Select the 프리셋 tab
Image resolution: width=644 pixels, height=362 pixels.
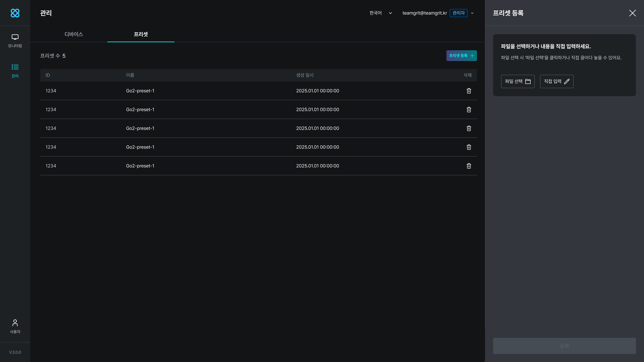pyautogui.click(x=141, y=34)
